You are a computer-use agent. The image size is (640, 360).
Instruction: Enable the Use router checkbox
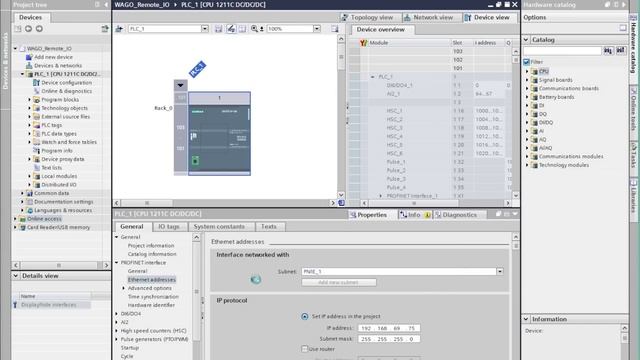coord(304,349)
